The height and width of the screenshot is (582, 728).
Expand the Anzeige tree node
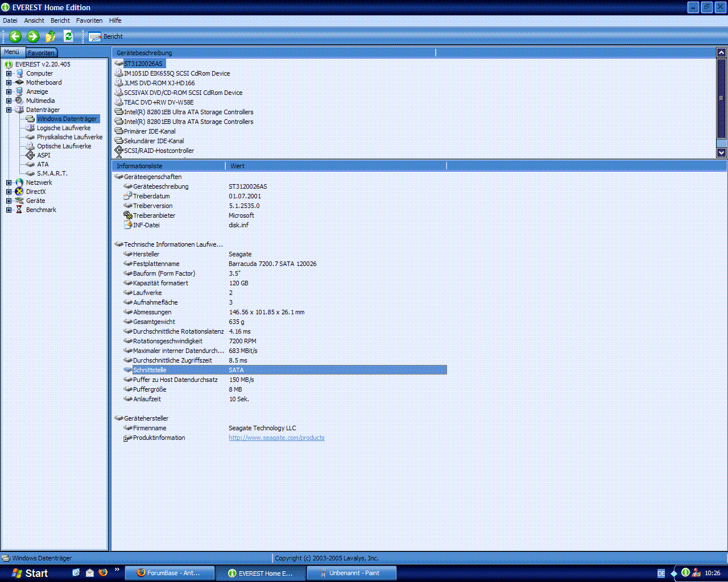coord(9,92)
